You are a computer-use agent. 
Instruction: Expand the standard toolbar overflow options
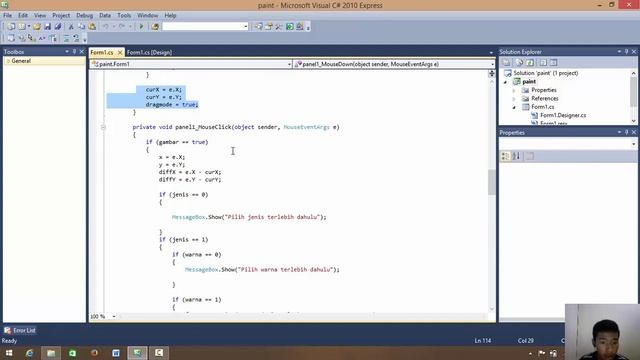point(308,28)
